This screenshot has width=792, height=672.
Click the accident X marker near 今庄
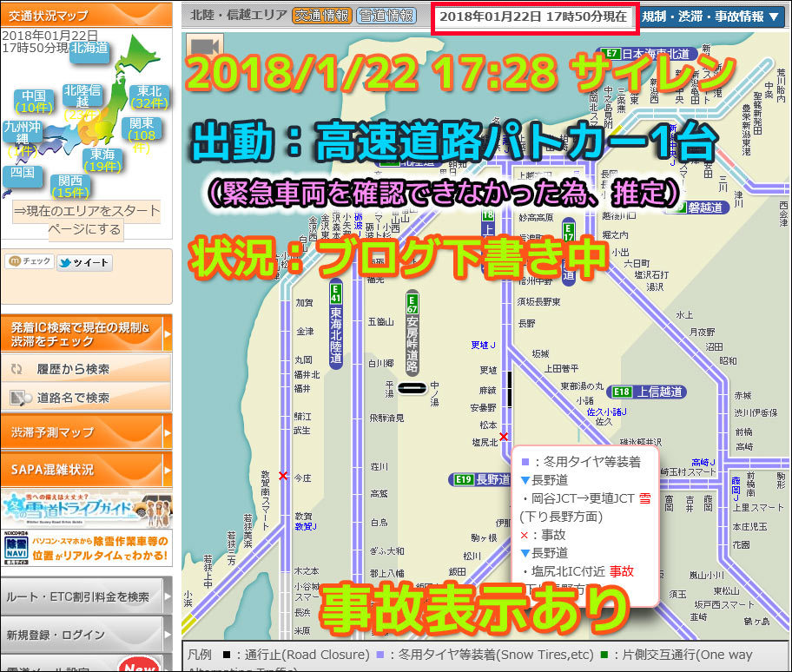point(283,476)
